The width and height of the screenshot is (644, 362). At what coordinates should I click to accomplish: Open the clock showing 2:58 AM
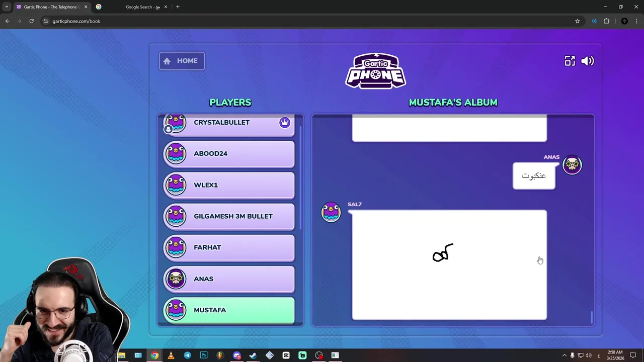click(x=615, y=355)
